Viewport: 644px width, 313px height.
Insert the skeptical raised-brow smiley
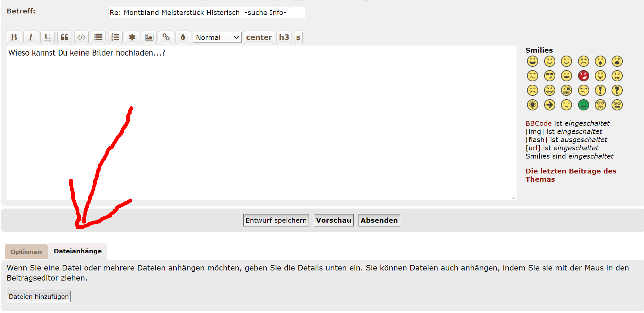584,90
